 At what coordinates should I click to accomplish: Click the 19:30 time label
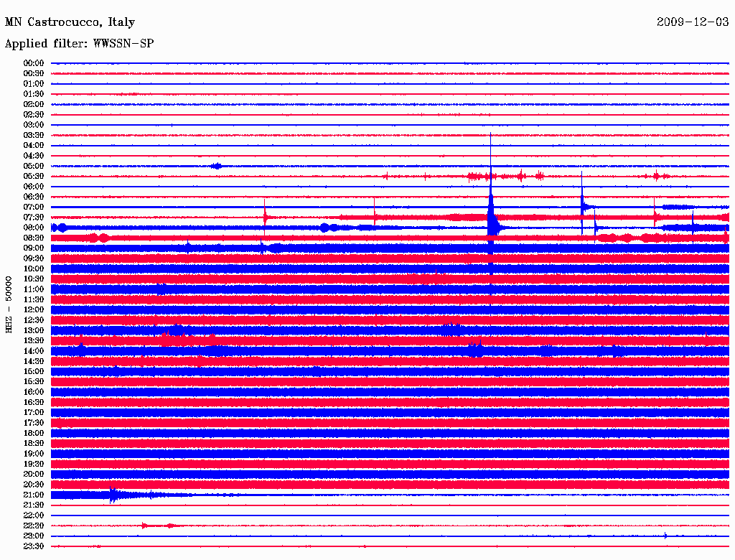tap(34, 464)
